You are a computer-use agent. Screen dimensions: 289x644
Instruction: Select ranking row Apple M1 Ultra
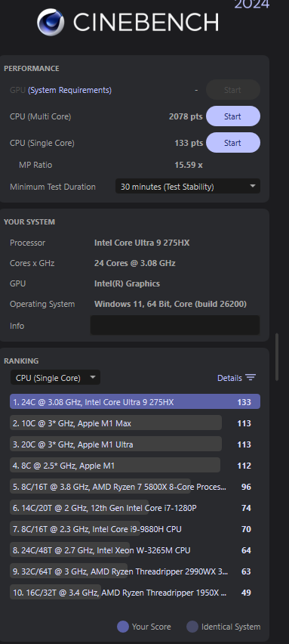tap(135, 444)
